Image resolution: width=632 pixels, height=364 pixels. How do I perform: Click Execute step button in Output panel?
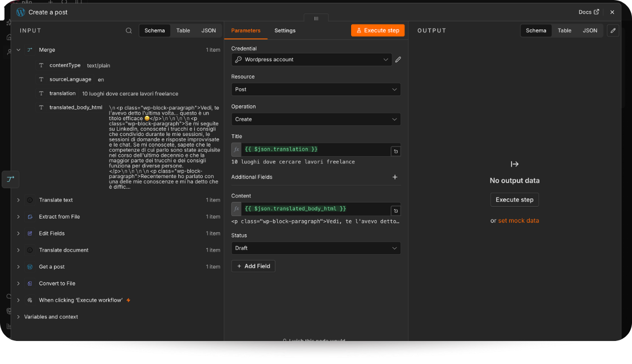point(514,200)
